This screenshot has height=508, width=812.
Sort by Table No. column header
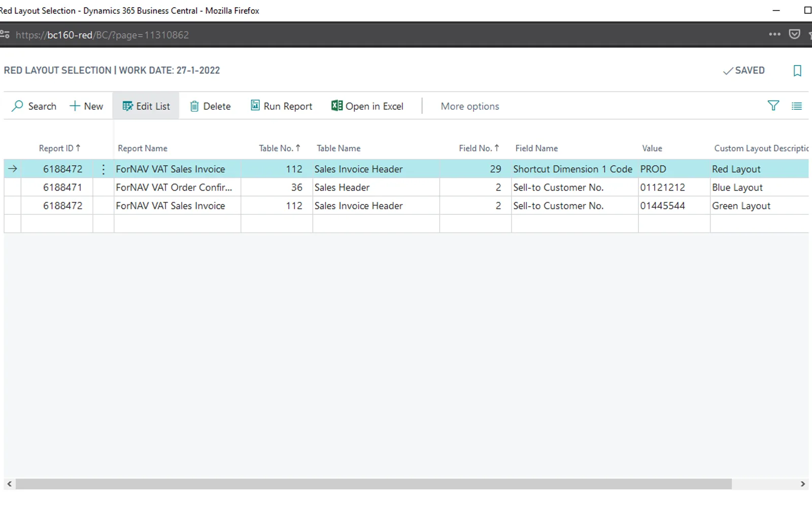click(x=280, y=148)
